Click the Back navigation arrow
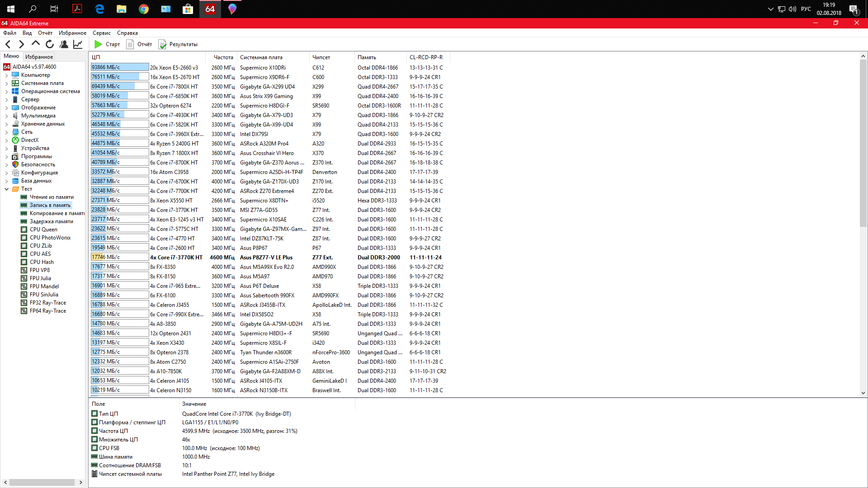The width and height of the screenshot is (868, 488). pos(8,44)
